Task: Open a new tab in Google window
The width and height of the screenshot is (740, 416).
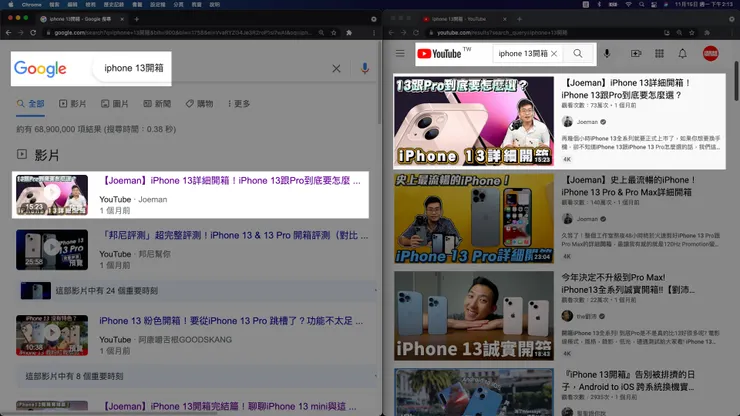Action: [x=136, y=19]
